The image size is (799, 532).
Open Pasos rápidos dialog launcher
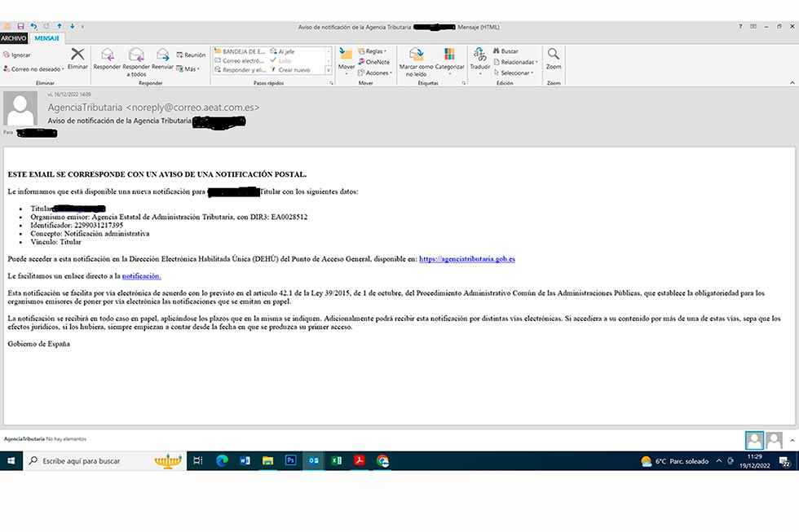point(331,82)
